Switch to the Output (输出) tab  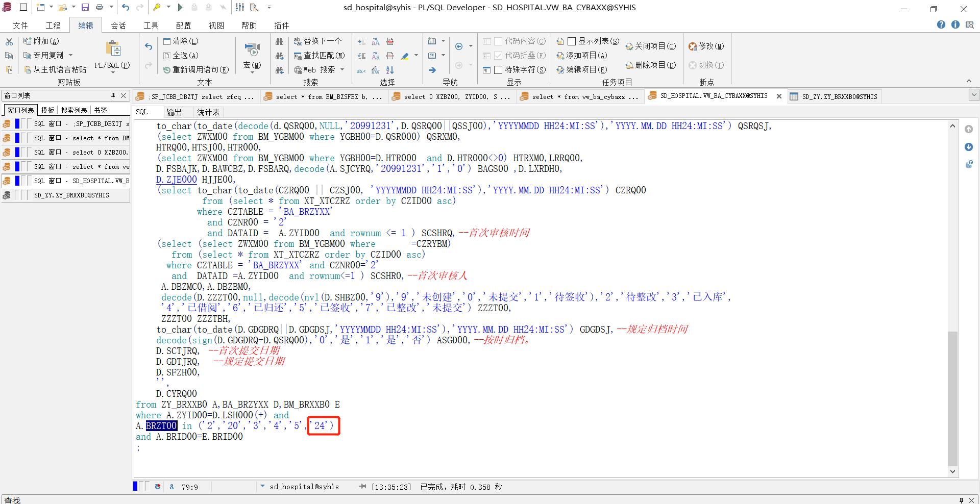(x=174, y=112)
